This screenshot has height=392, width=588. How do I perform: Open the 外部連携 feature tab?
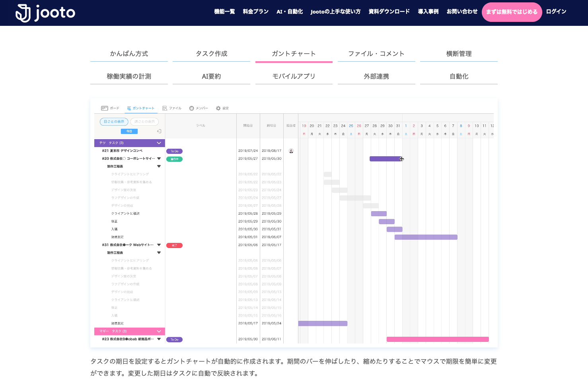[376, 76]
